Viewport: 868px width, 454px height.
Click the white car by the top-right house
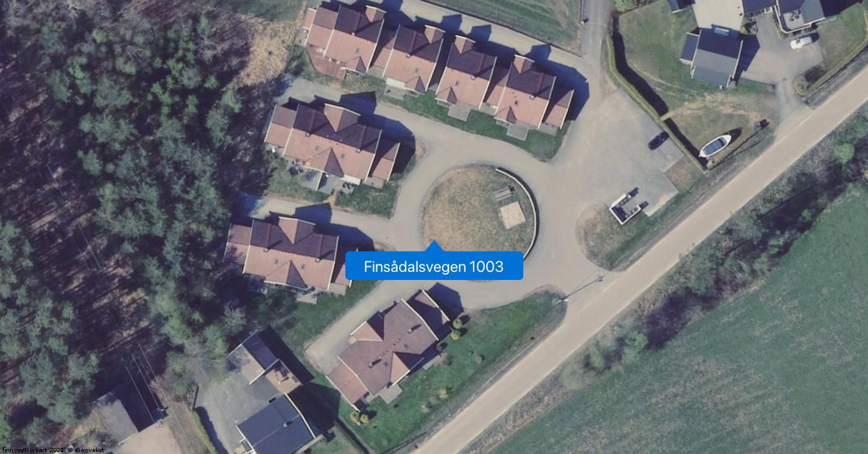click(803, 41)
